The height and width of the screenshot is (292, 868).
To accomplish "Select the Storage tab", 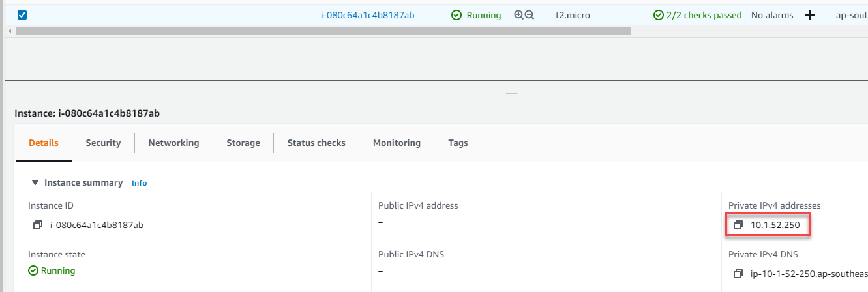I will (243, 143).
